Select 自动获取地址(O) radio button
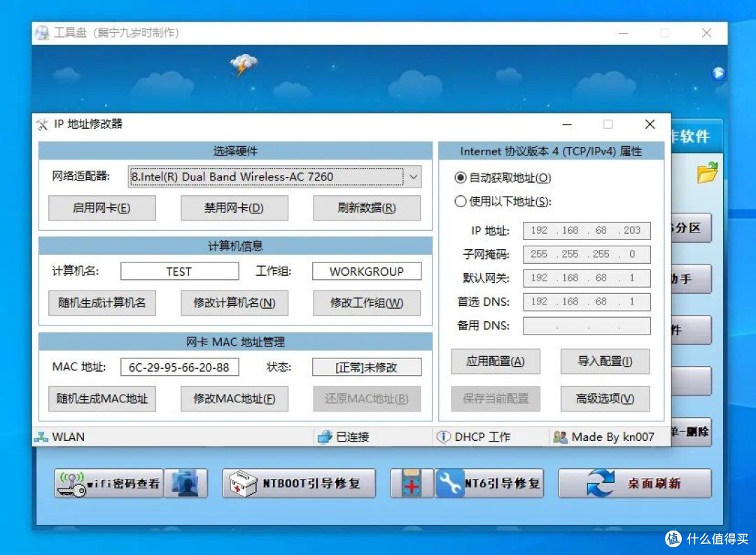This screenshot has width=756, height=555. coord(461,178)
